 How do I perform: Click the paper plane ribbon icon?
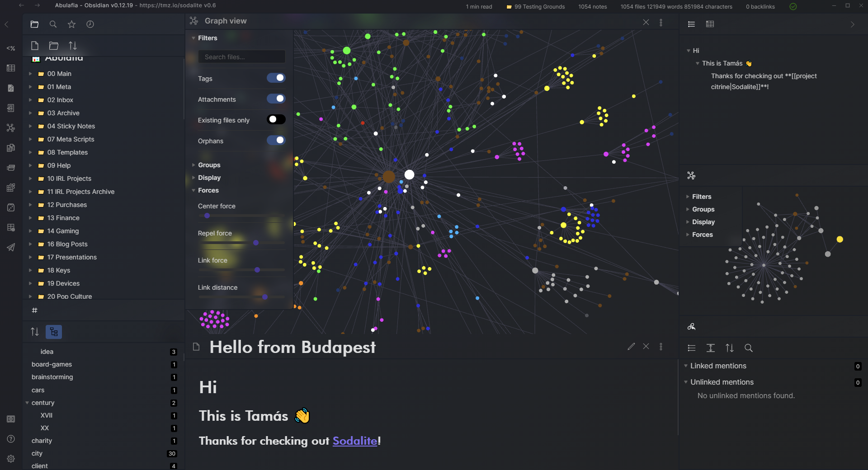point(11,247)
